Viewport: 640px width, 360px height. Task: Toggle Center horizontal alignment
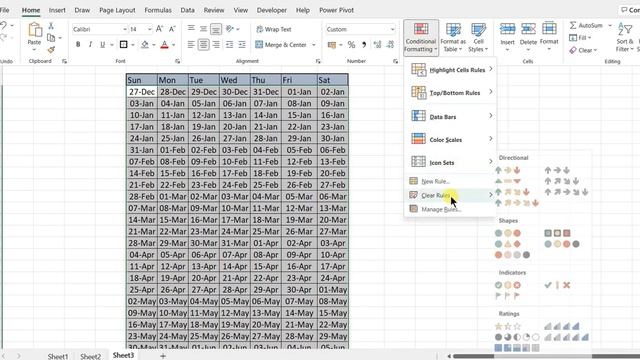203,44
